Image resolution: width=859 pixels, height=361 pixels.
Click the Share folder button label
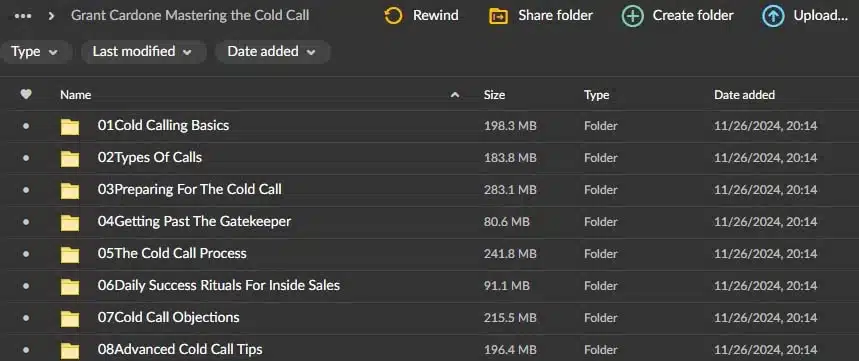point(556,16)
